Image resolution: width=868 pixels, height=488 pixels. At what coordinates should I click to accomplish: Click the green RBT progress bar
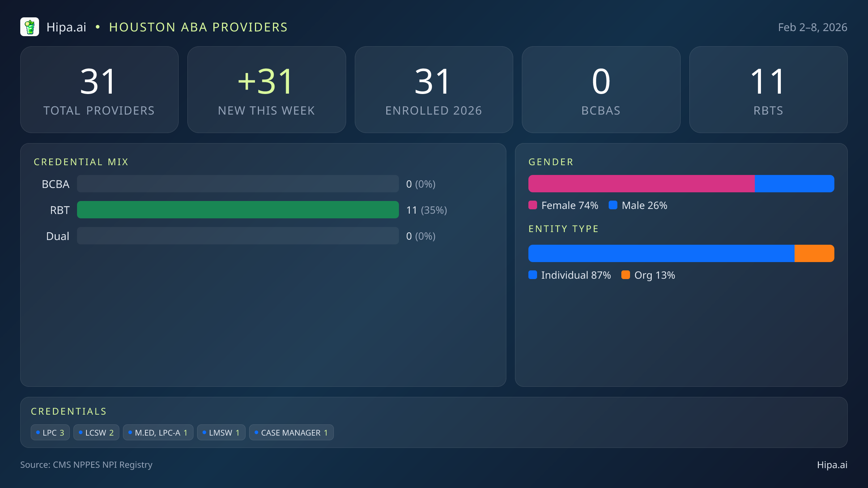point(238,210)
